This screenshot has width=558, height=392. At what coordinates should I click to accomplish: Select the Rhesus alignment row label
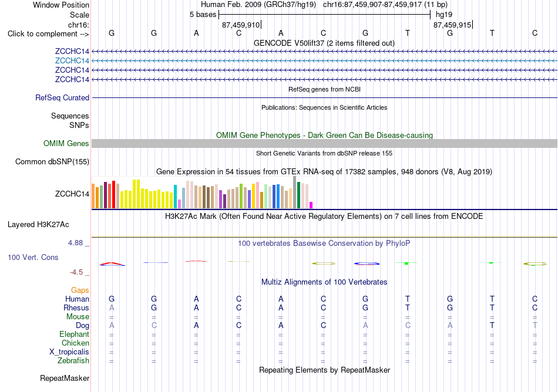pyautogui.click(x=76, y=307)
